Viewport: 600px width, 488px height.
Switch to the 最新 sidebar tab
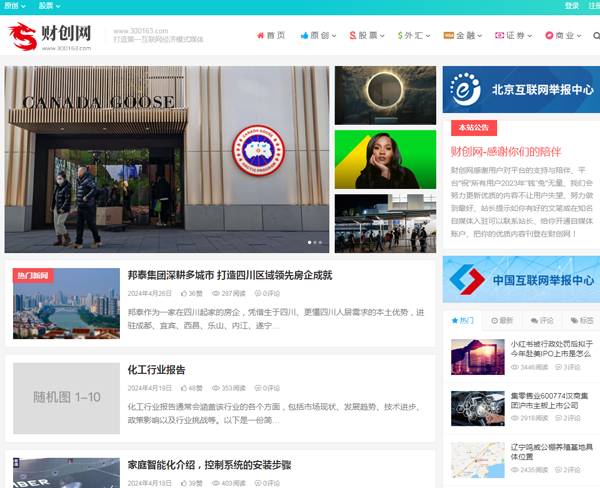(x=502, y=320)
